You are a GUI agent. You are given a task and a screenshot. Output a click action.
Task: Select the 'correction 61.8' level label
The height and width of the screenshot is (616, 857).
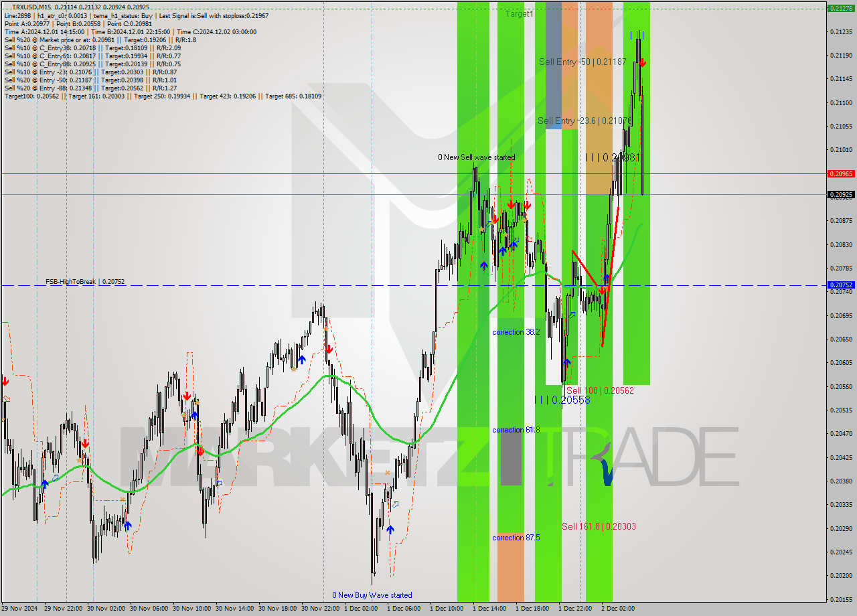(516, 430)
